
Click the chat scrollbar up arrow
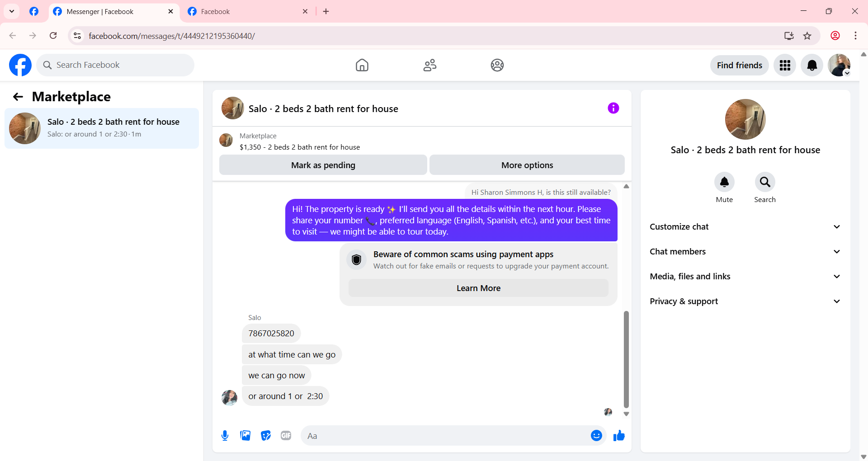click(626, 186)
